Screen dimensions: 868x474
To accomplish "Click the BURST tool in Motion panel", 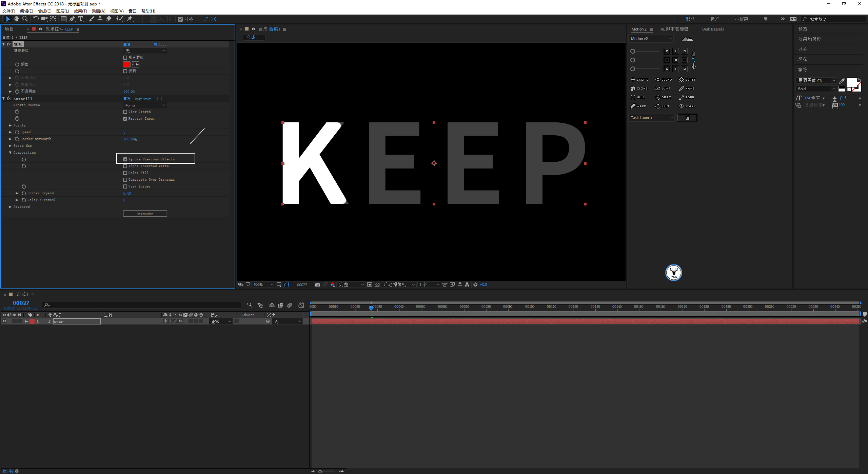I will click(x=687, y=80).
